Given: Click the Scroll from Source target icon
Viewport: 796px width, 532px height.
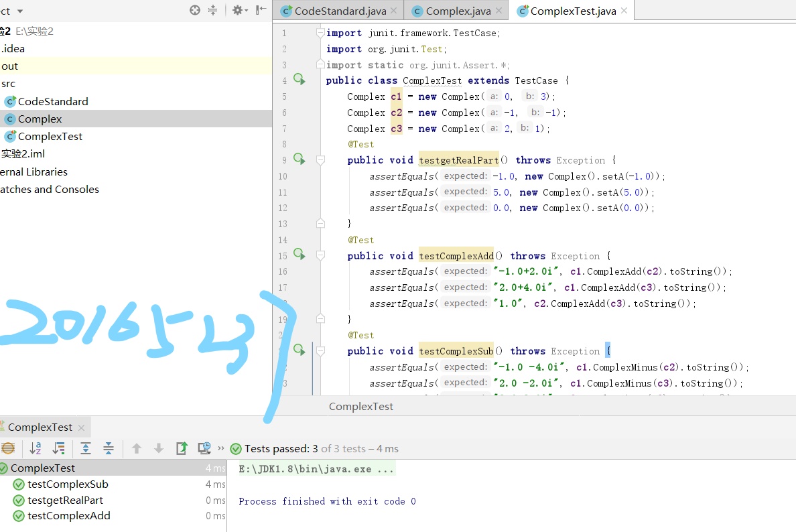Looking at the screenshot, I should pos(195,10).
